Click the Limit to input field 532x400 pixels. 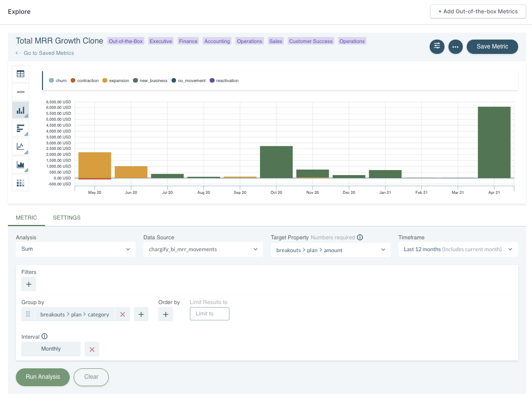210,314
